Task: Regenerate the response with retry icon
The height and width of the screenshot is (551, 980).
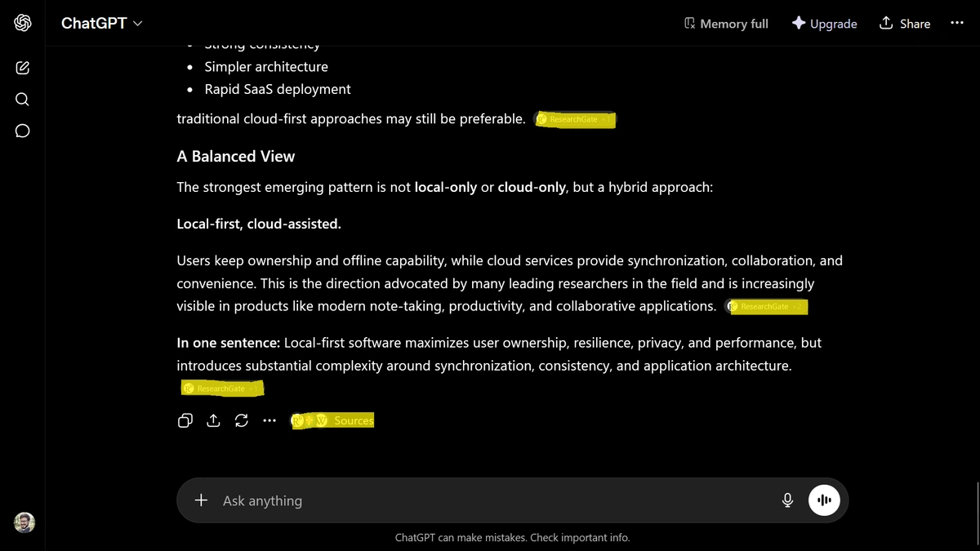Action: [242, 420]
